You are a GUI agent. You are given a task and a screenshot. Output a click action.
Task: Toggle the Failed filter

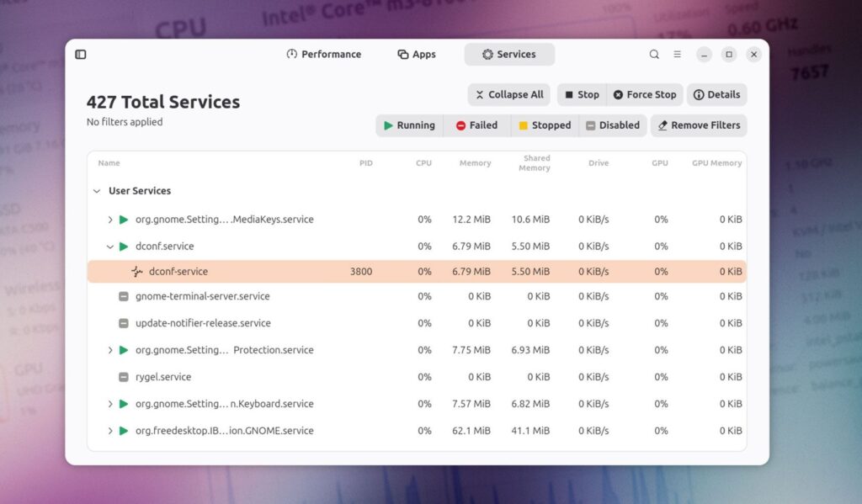476,125
